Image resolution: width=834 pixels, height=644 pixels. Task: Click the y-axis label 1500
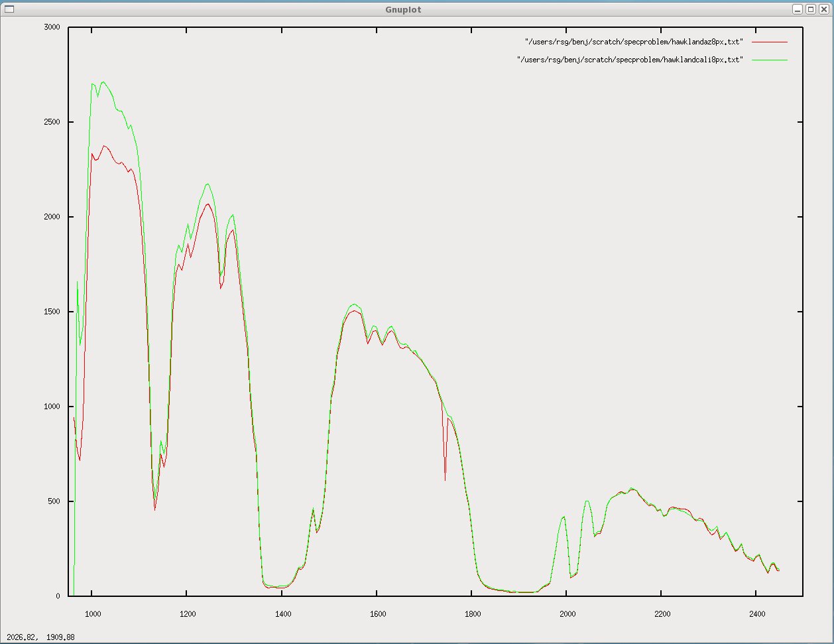(52, 312)
